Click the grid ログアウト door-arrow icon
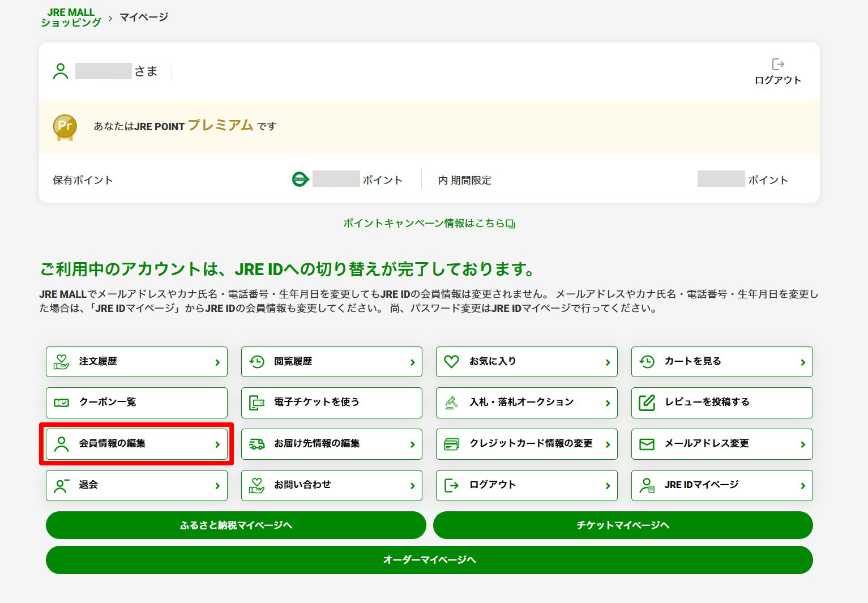 click(x=451, y=485)
